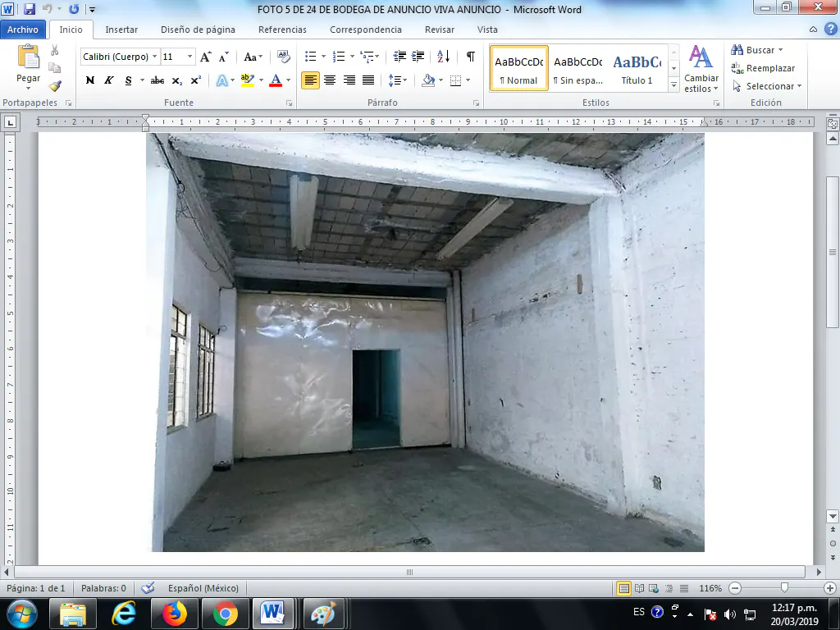Click the zoom in plus button
Screen dimensions: 840x630
[x=830, y=588]
